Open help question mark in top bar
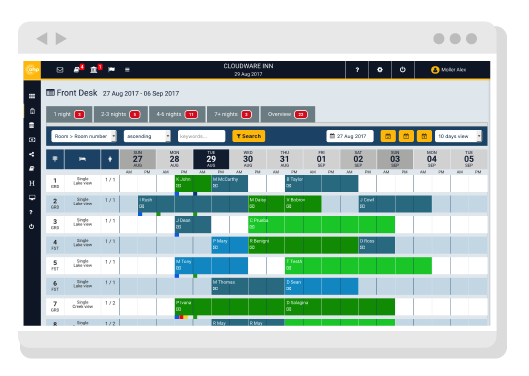The width and height of the screenshot is (529, 376). tap(357, 70)
